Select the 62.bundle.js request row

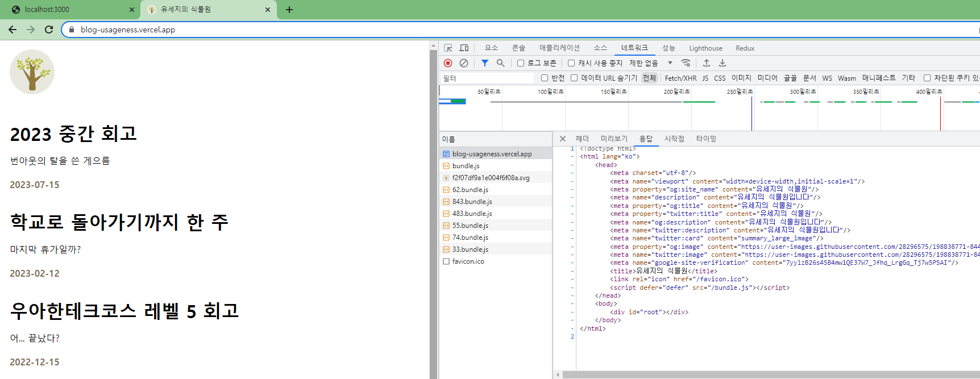point(495,190)
